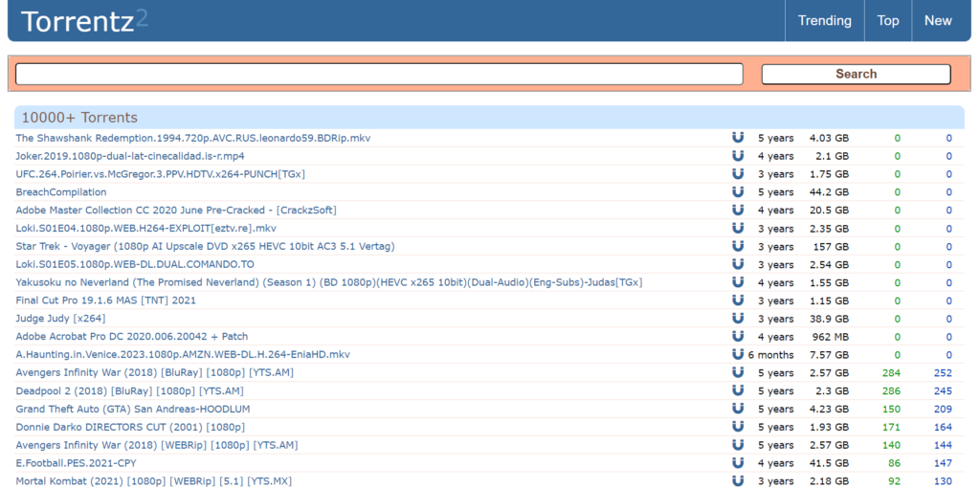Click magnet icon for Adobe Acrobat Pro DC
Viewport: 980px width, 489px height.
coord(738,337)
